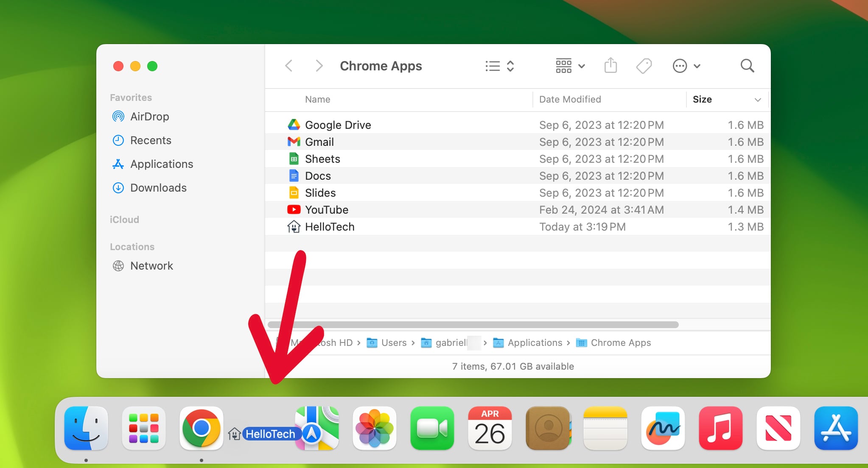The image size is (868, 468).
Task: Open Finder from the Dock
Action: click(x=86, y=428)
